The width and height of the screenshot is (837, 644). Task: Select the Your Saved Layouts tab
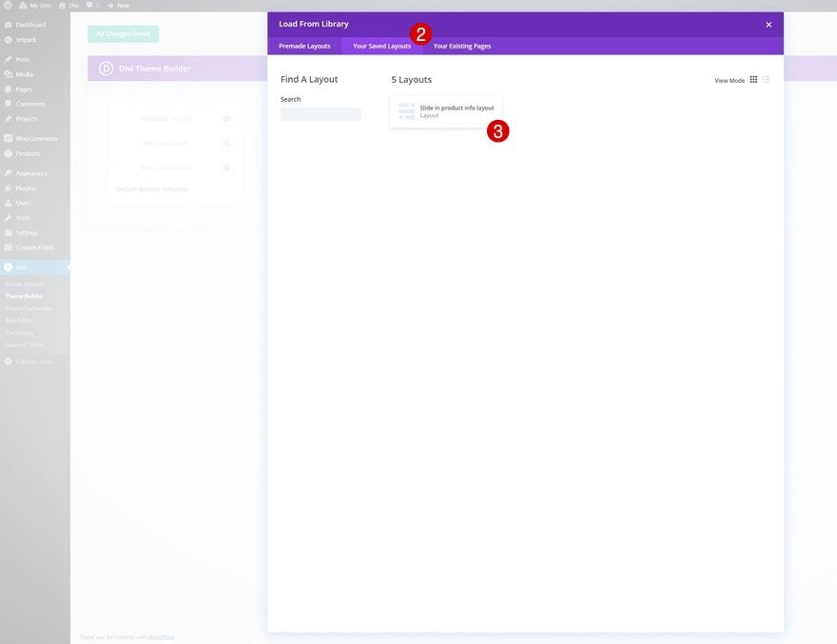(381, 46)
